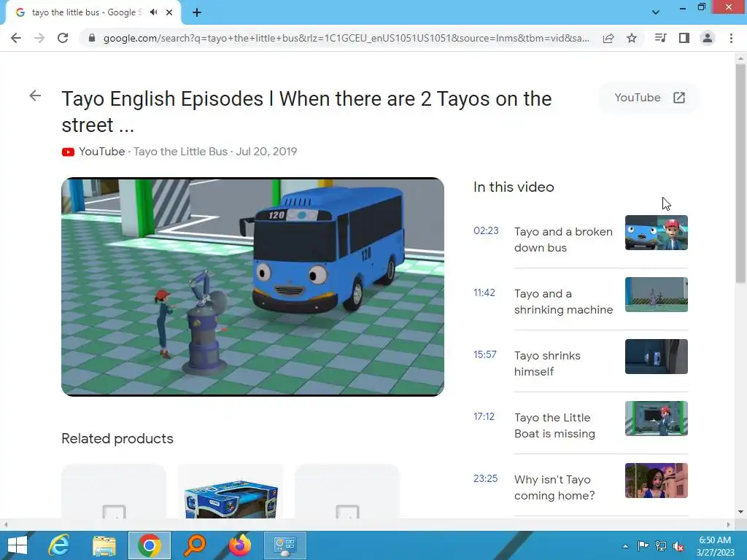Viewport: 747px width, 560px height.
Task: Select 'Tayo and a broken down bus' chapter
Action: 563,239
